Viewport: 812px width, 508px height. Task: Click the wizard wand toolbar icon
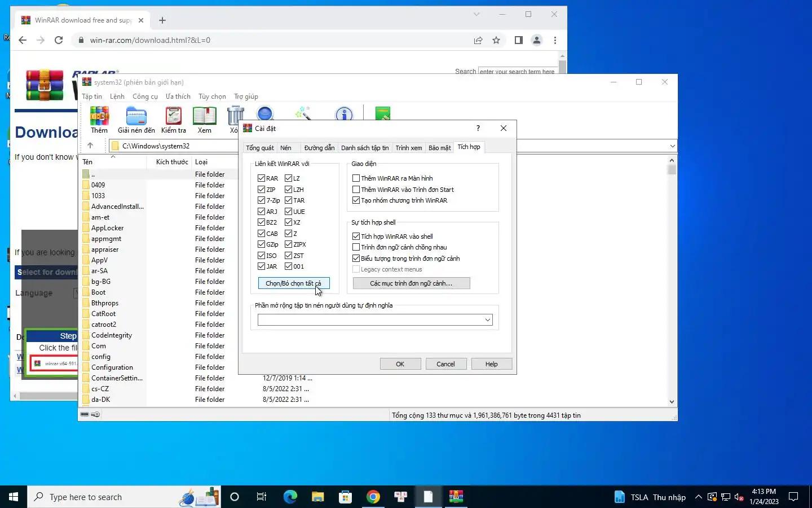[303, 113]
